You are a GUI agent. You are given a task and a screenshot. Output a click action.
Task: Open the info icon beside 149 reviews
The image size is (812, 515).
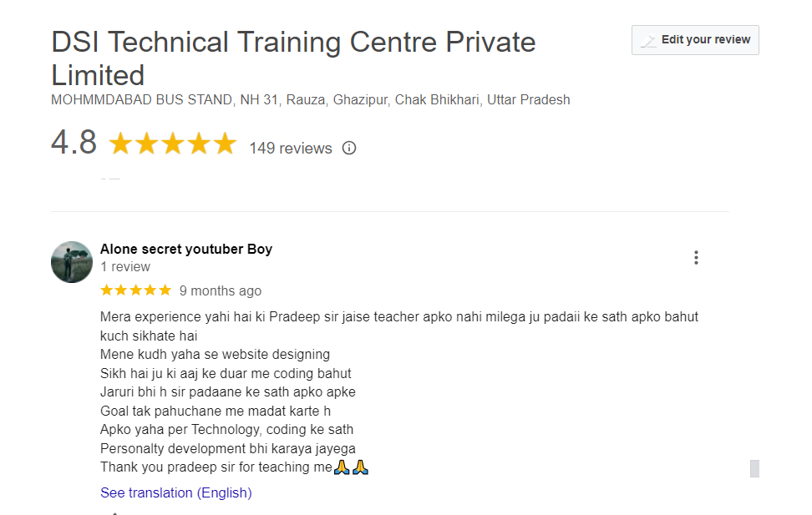pos(349,148)
